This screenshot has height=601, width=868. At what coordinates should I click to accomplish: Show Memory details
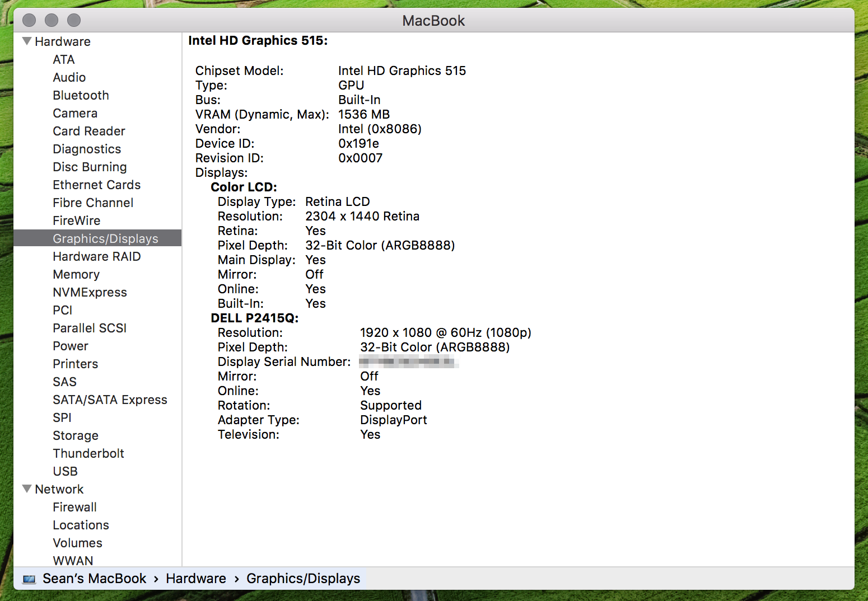coord(76,274)
